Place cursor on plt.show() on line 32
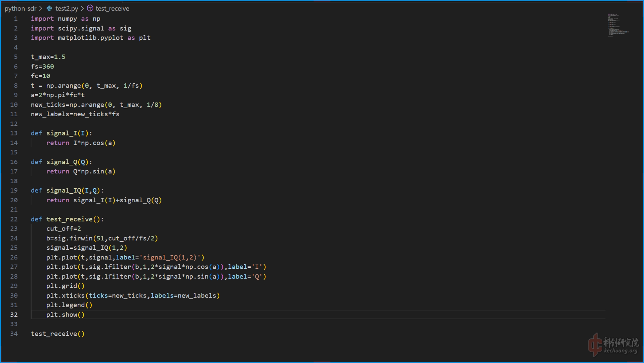This screenshot has height=363, width=644. pyautogui.click(x=65, y=315)
